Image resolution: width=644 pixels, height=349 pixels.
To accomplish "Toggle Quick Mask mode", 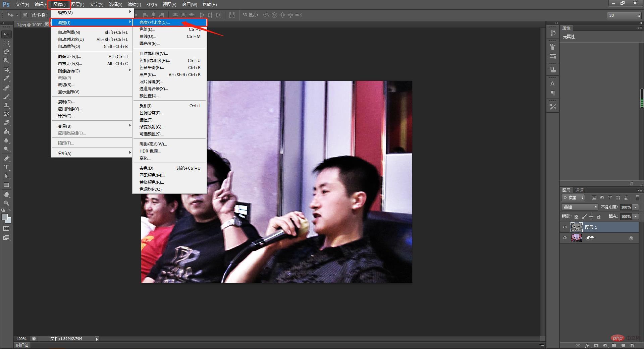I will point(6,229).
